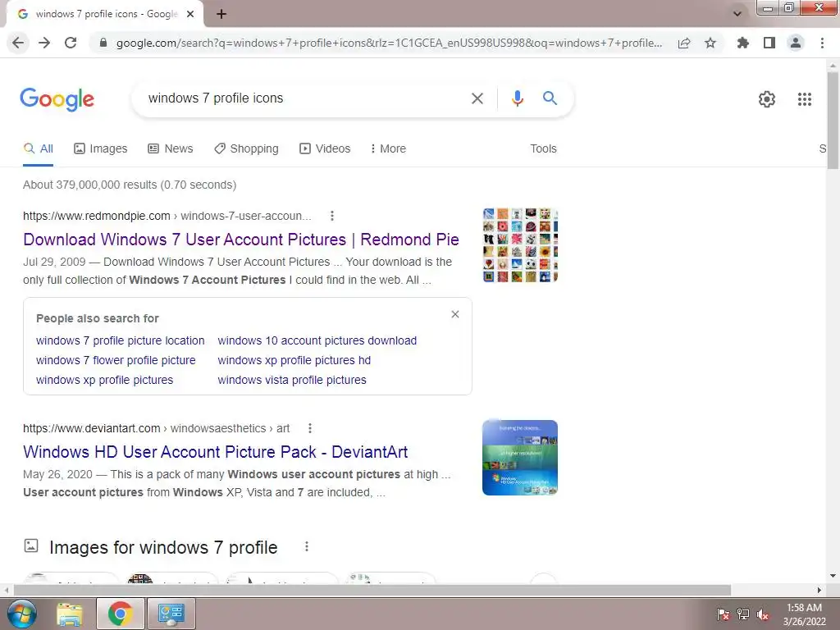
Task: Select the All results tab
Action: coord(38,148)
